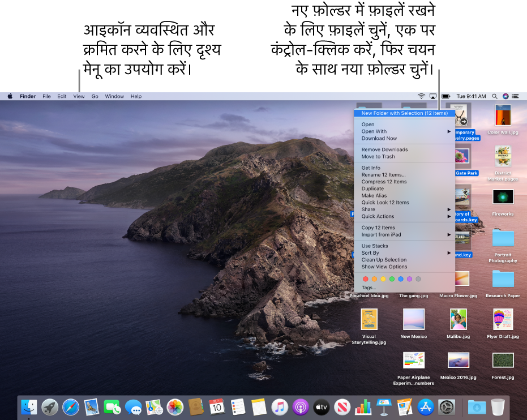Screen dimensions: 527x420
Task: Launch Safari compass icon in Dock
Action: click(71, 407)
